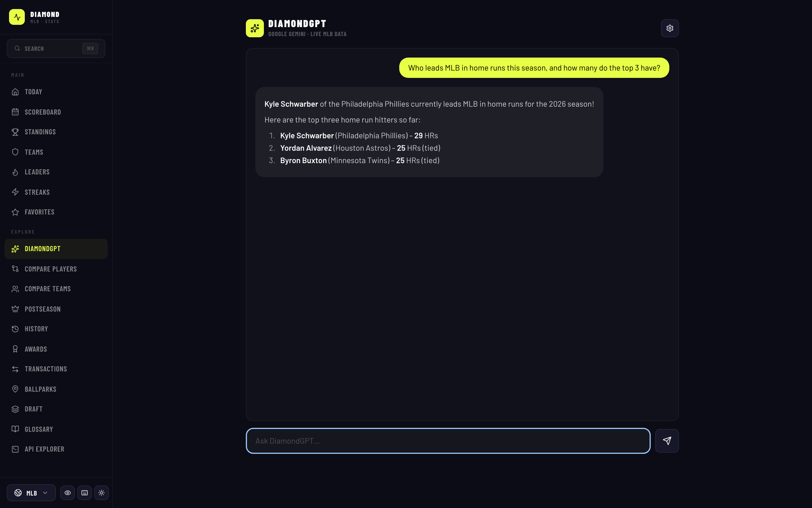Open the Streaks lightning icon
This screenshot has height=508, width=812.
(15, 192)
